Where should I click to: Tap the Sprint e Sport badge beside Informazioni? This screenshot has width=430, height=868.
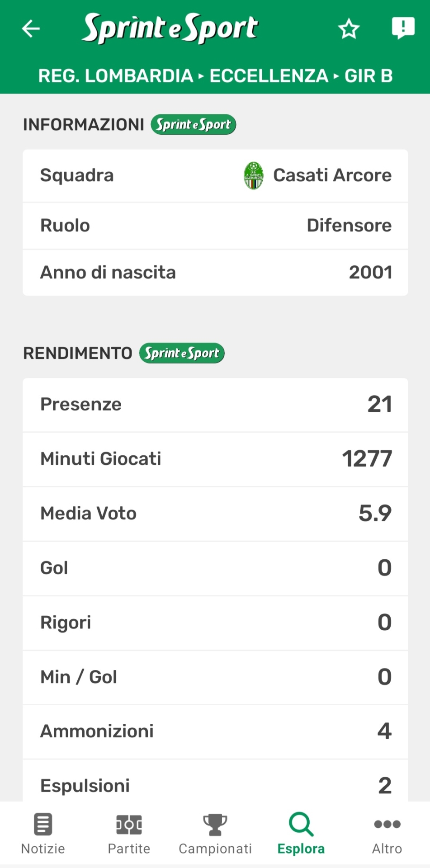point(194,124)
